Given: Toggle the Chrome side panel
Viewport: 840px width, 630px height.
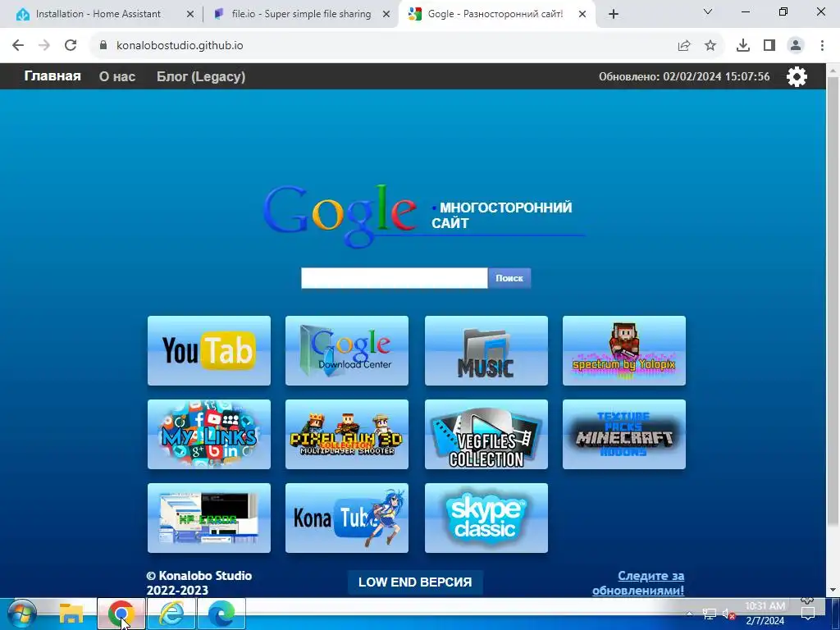Looking at the screenshot, I should coord(769,46).
